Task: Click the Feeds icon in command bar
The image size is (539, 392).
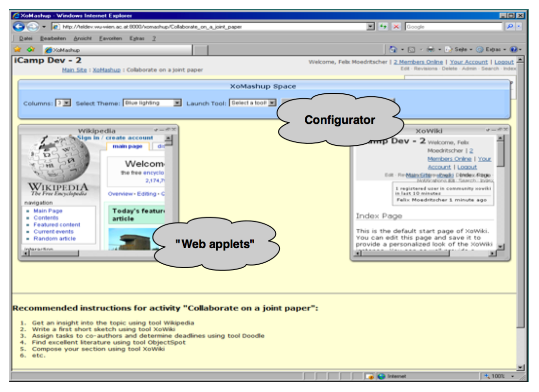Action: [411, 50]
